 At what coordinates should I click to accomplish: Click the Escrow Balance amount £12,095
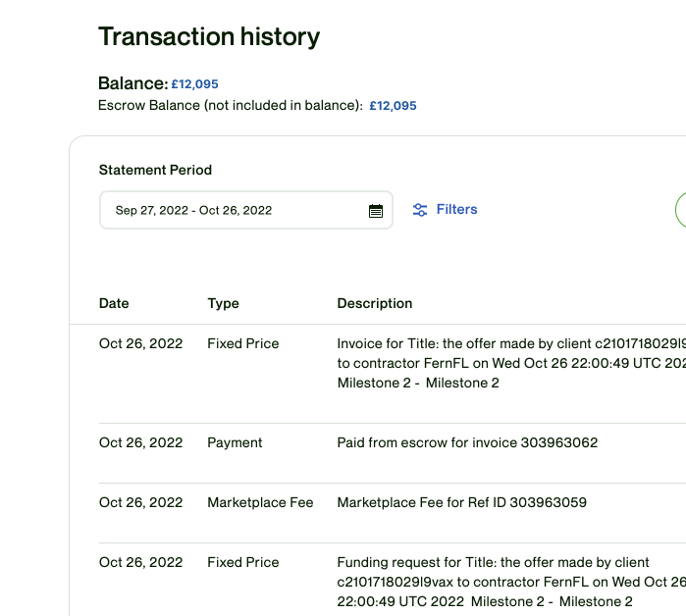pos(393,106)
